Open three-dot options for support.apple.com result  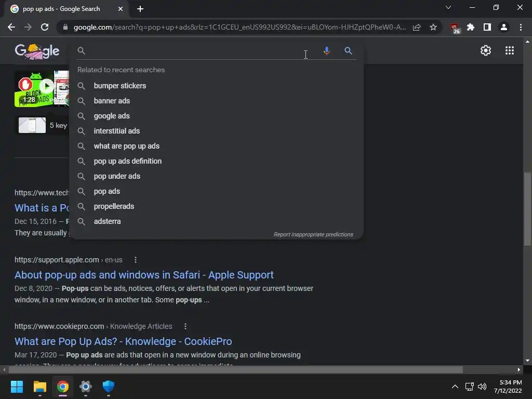click(136, 260)
